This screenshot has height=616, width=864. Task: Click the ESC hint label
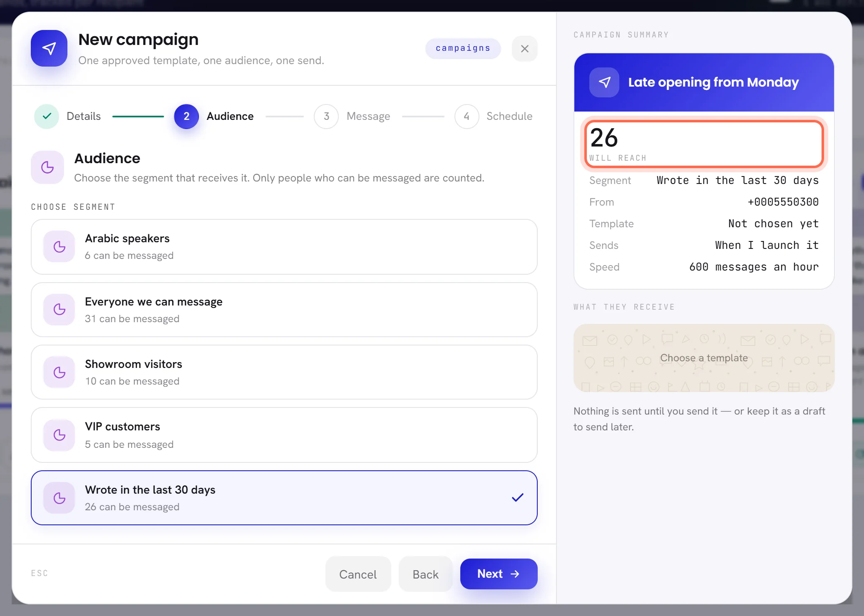[40, 573]
